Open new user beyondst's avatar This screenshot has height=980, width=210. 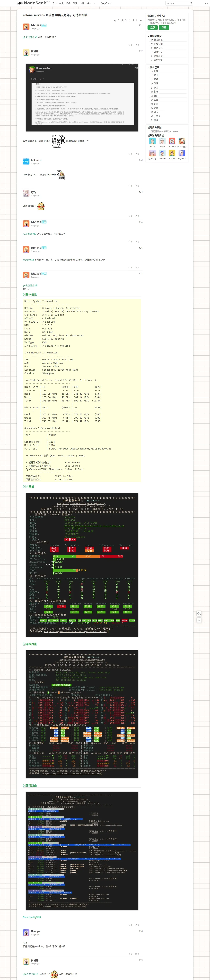(x=182, y=153)
